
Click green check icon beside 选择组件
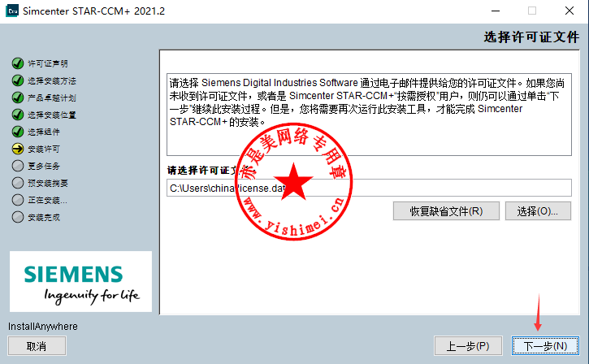point(18,132)
